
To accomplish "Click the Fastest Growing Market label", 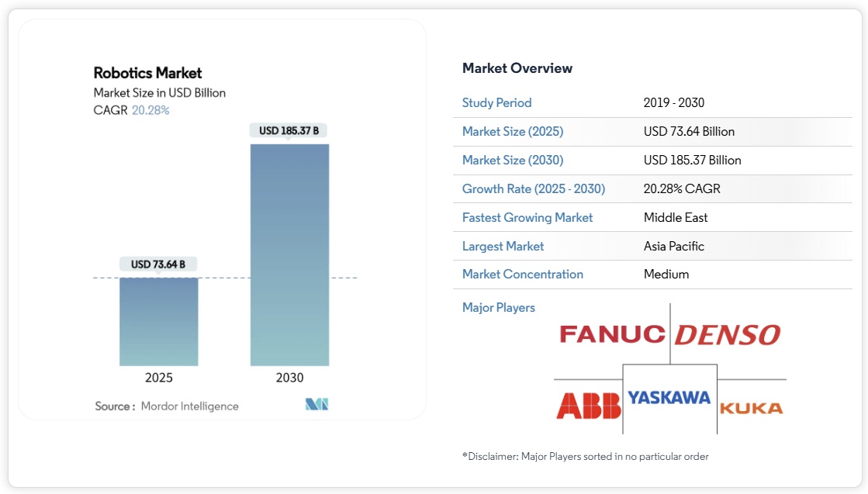I will [x=527, y=217].
